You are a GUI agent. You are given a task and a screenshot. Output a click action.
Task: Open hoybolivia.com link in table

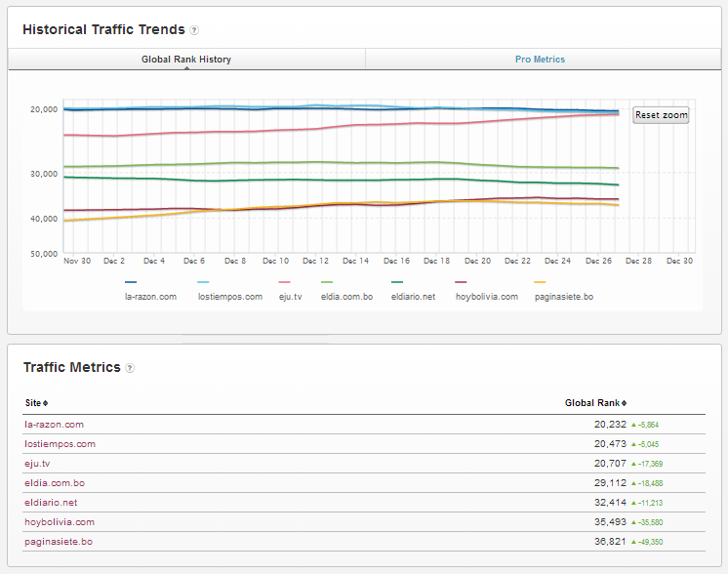click(x=59, y=522)
